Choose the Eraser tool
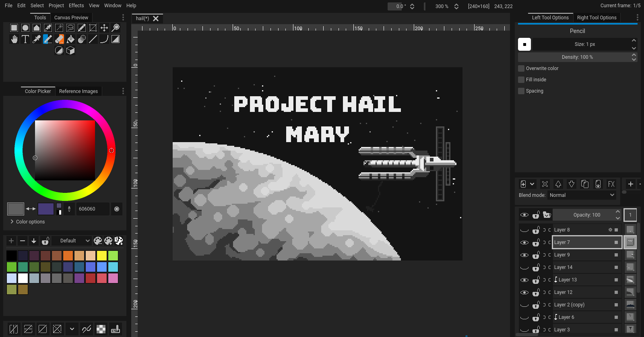The width and height of the screenshot is (644, 337). pyautogui.click(x=59, y=39)
